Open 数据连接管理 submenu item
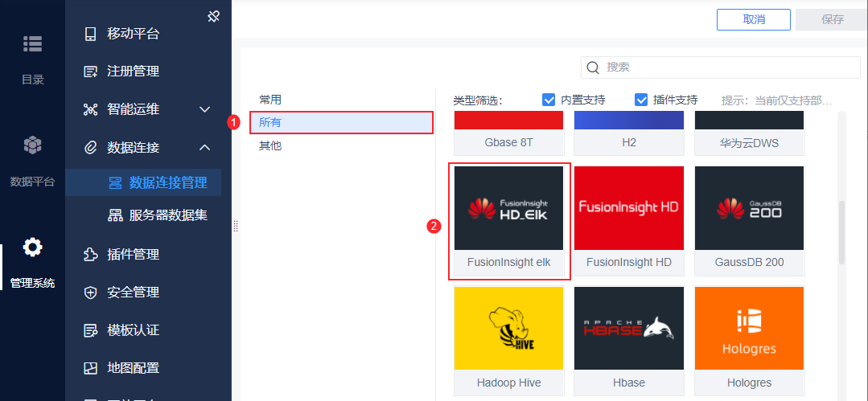This screenshot has height=401, width=868. coord(143,182)
